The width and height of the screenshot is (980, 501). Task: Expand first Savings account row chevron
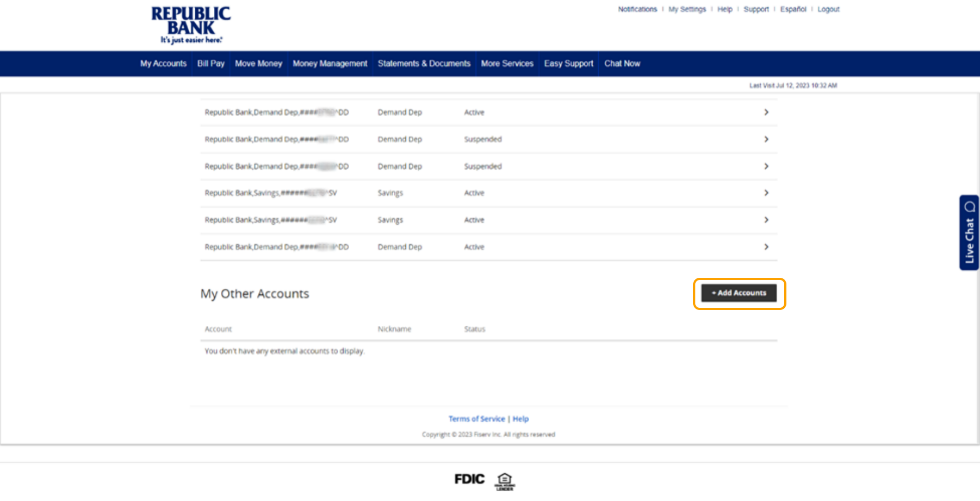(x=766, y=193)
